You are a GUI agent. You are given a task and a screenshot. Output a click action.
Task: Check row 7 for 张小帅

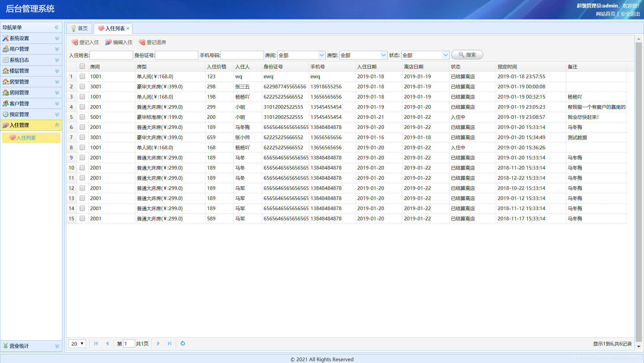pos(82,137)
